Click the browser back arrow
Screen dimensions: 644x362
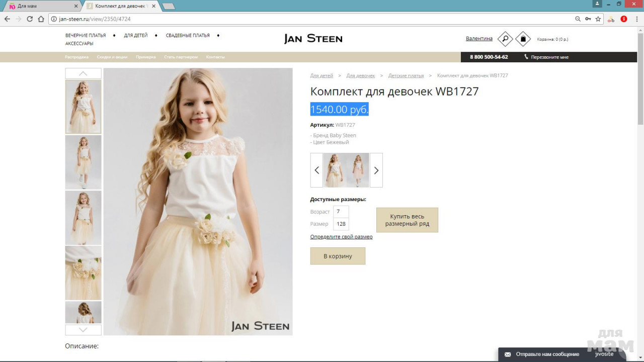7,19
